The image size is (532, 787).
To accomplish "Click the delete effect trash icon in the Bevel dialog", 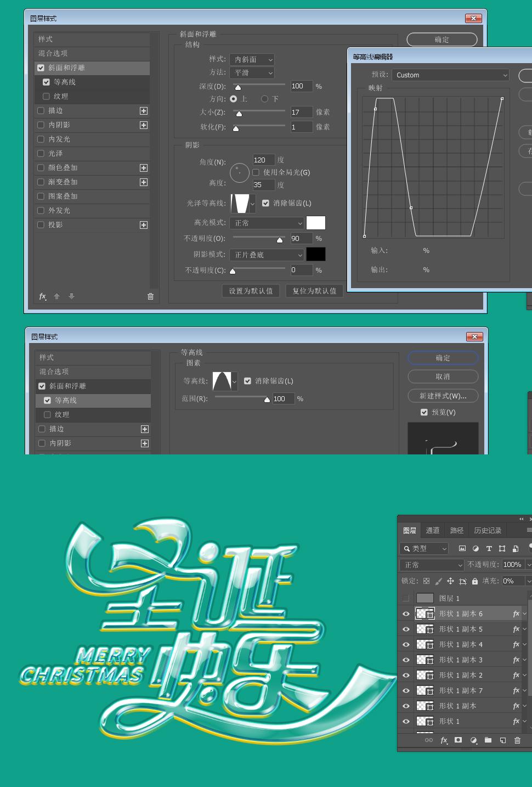I will click(150, 296).
